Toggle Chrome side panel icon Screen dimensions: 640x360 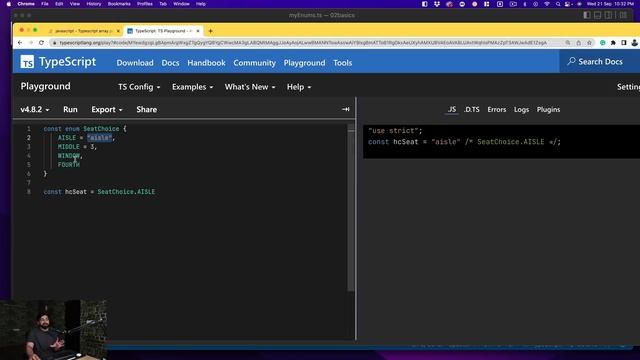[x=624, y=43]
